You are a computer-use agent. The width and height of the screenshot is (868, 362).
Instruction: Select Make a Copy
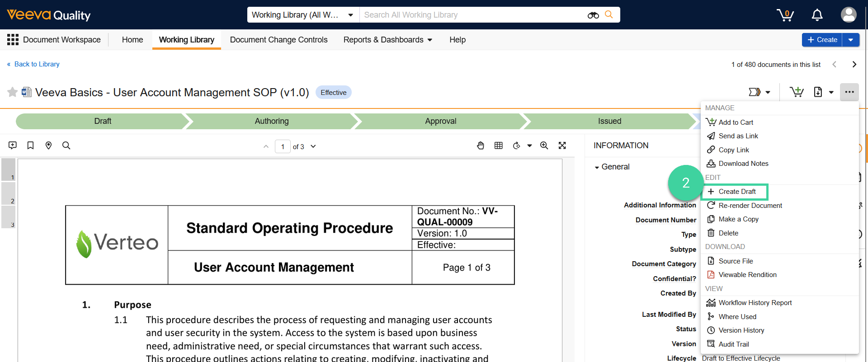point(779,219)
